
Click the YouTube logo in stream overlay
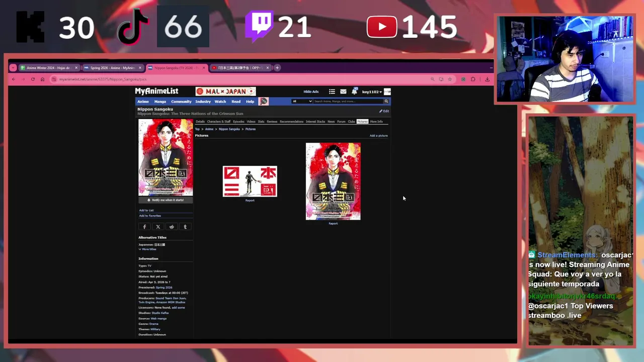[382, 27]
